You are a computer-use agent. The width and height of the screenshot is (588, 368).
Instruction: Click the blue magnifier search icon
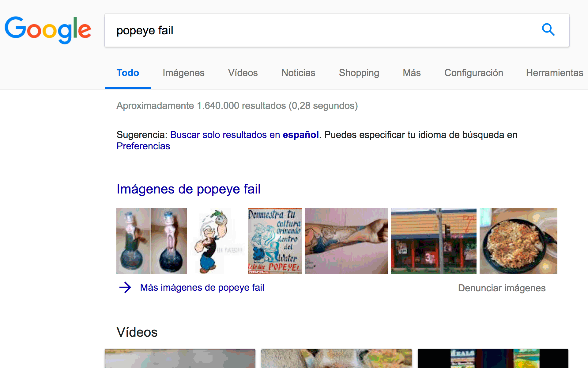pyautogui.click(x=548, y=30)
